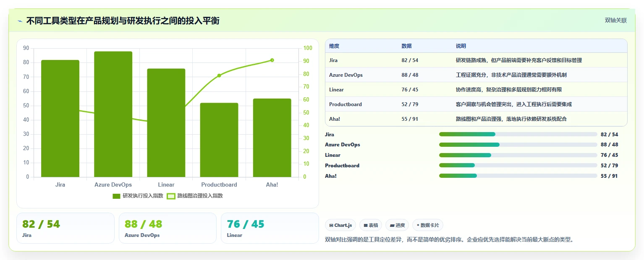The width and height of the screenshot is (644, 260).
Task: Click the sparkle icon inside the 数据卡片 chip
Action: [418, 225]
